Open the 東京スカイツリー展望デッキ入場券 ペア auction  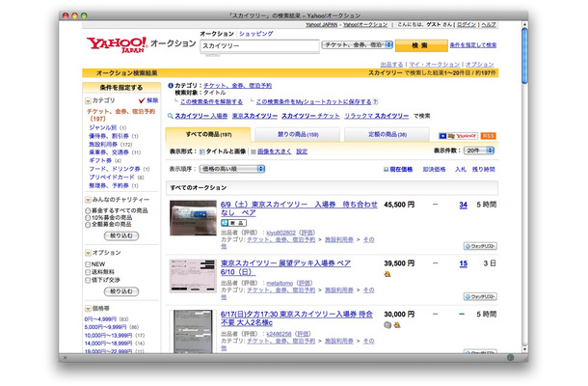click(x=285, y=267)
